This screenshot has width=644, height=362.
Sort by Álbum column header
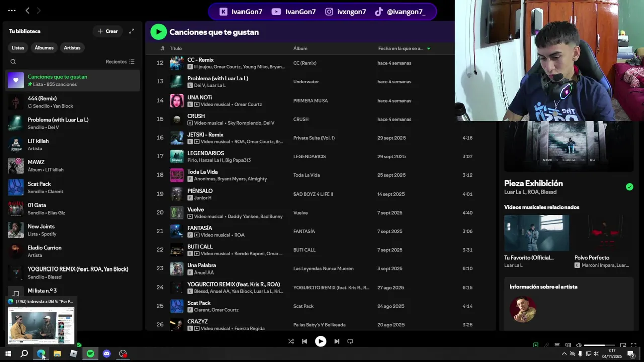point(300,49)
